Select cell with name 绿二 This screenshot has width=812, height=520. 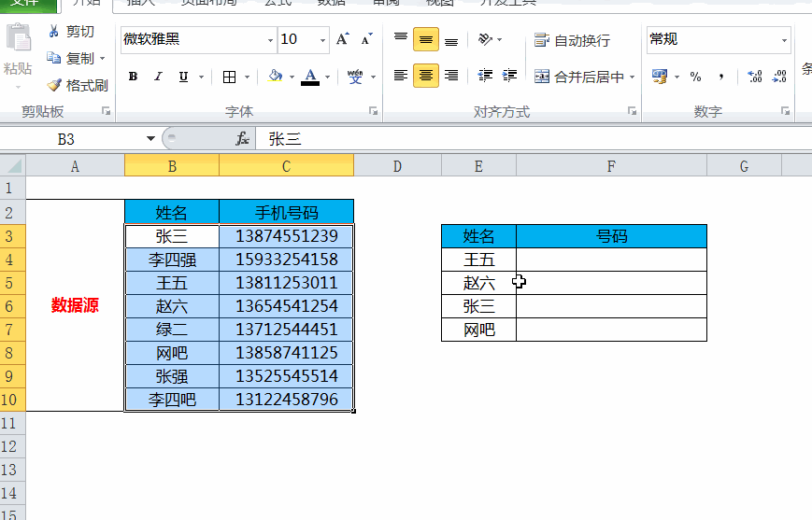pos(172,330)
